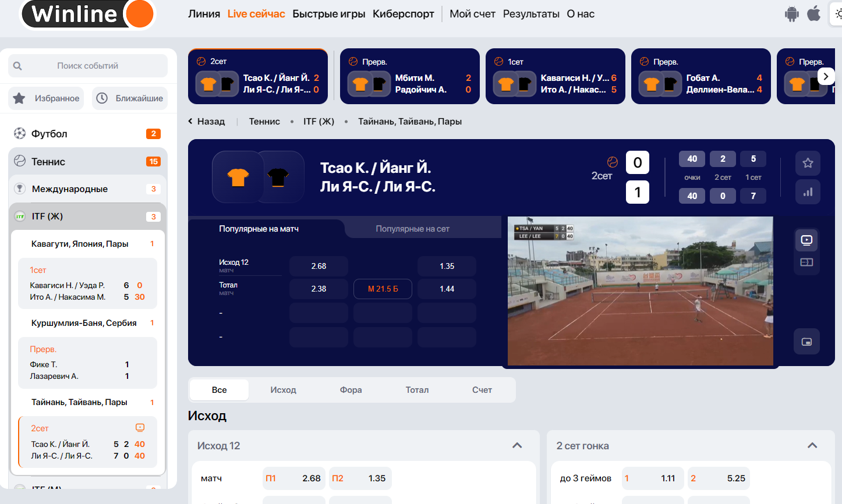The width and height of the screenshot is (842, 504).
Task: Toggle the Избранное favorites filter
Action: [47, 98]
